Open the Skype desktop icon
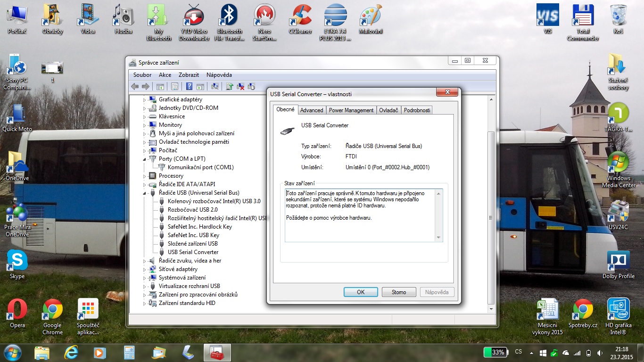 coord(17,264)
